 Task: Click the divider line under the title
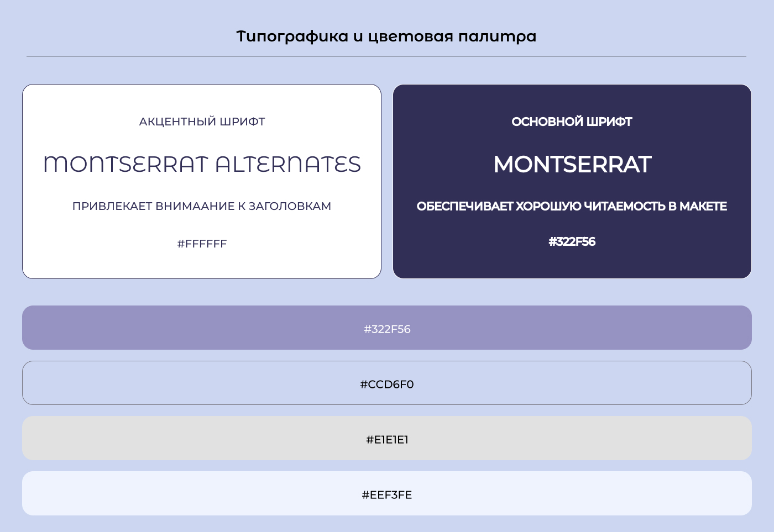[x=386, y=55]
